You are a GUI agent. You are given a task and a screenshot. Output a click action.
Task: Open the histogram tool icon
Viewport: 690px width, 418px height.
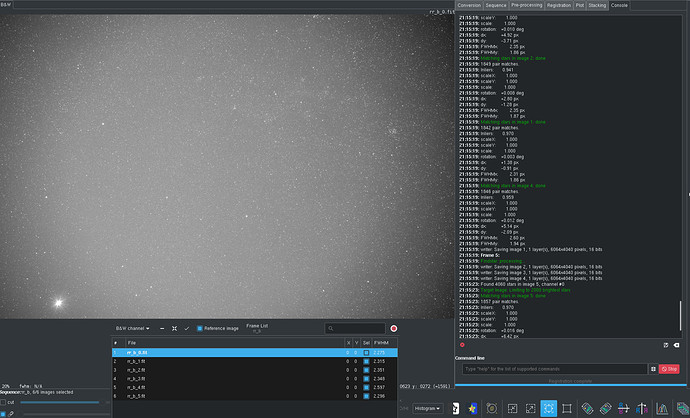661,408
